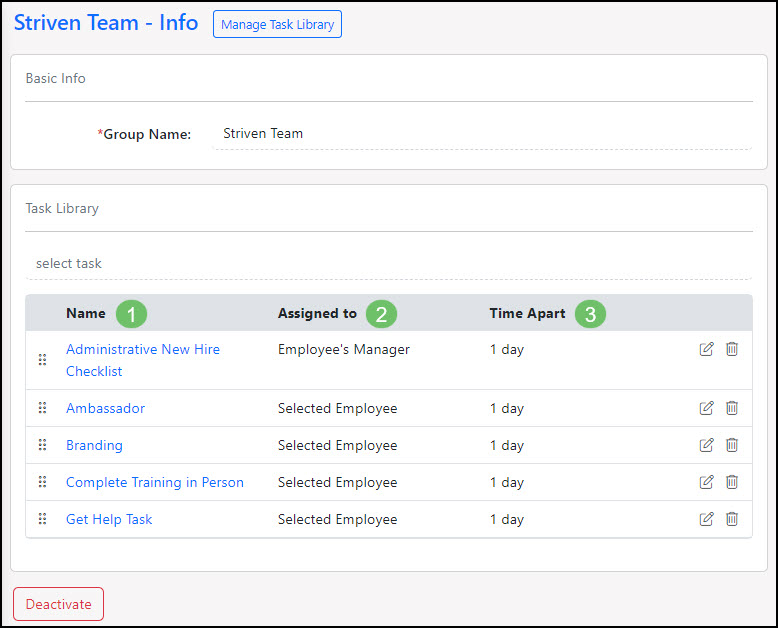Edit the Ambassador task row
Viewport: 778px width, 628px height.
[x=707, y=408]
